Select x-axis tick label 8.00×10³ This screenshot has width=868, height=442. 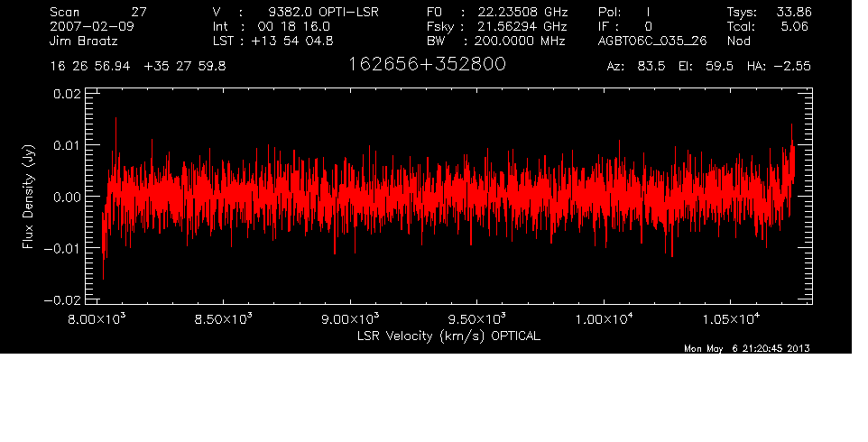coord(97,319)
